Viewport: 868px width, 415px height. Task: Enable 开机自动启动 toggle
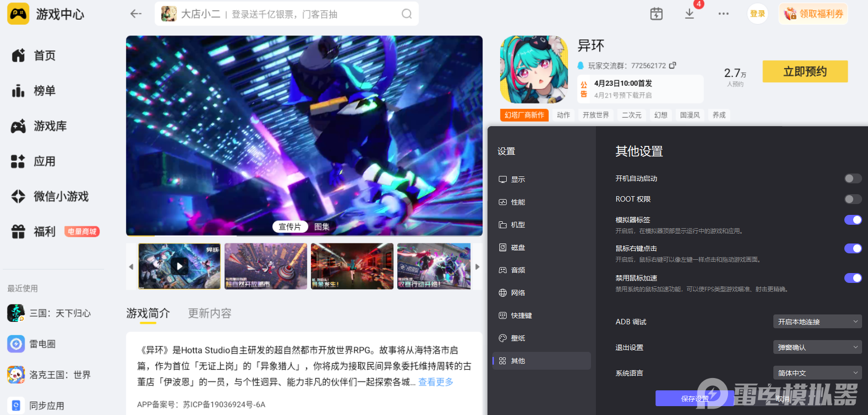pyautogui.click(x=853, y=178)
